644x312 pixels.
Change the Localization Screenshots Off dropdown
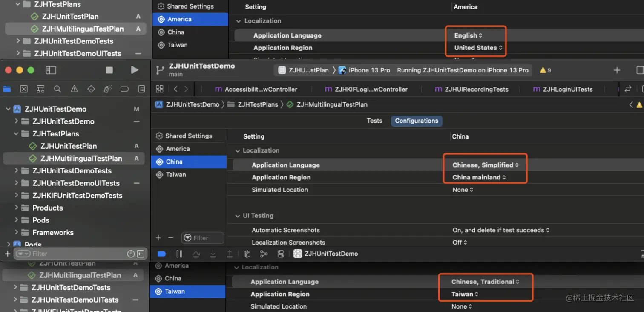pos(460,243)
